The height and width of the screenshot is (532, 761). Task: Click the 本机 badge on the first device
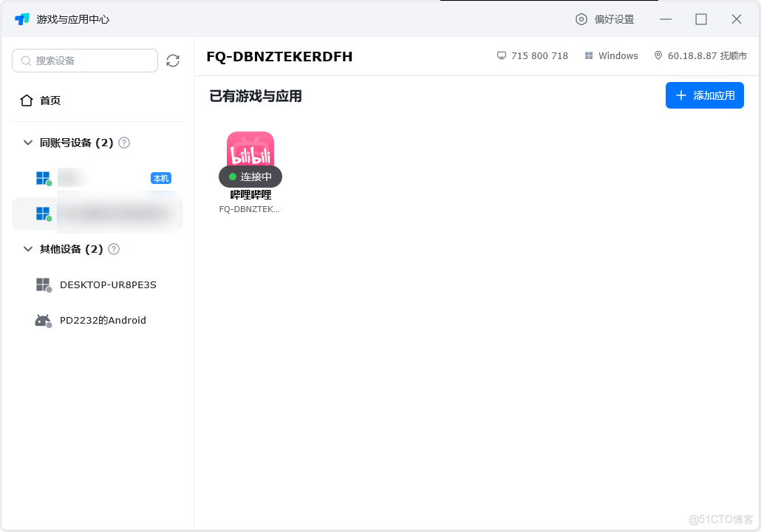pos(160,178)
